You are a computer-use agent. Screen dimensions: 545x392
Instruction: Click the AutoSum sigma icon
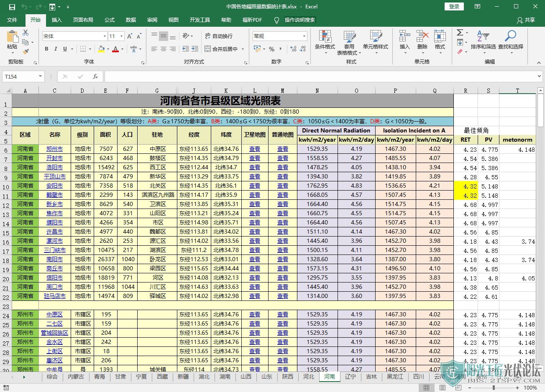(460, 33)
